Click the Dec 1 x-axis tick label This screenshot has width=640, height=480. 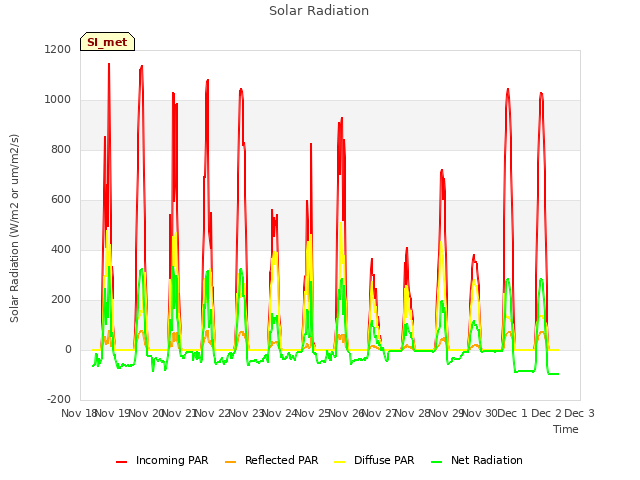click(x=513, y=413)
